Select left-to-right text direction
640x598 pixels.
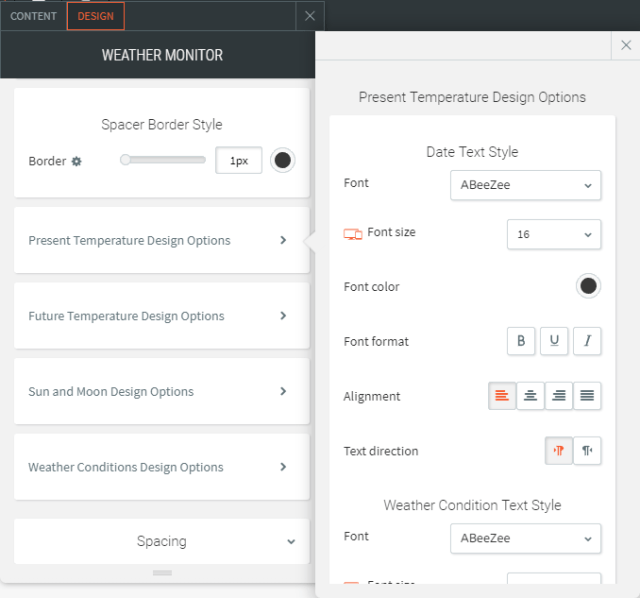coord(559,451)
